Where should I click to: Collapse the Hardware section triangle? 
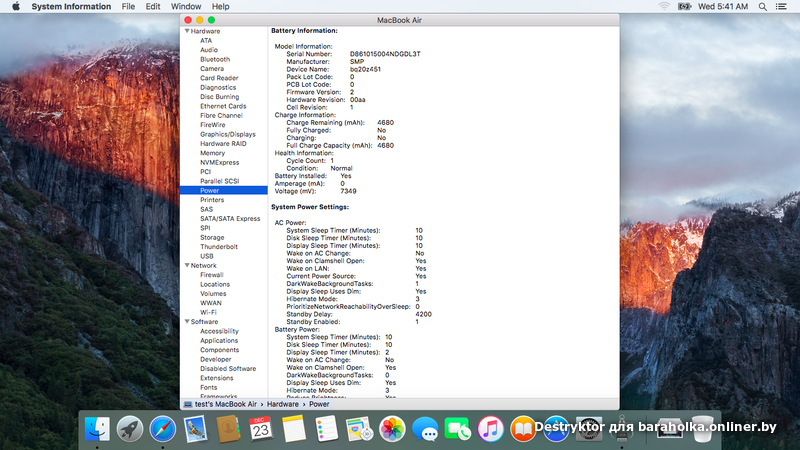[x=187, y=31]
